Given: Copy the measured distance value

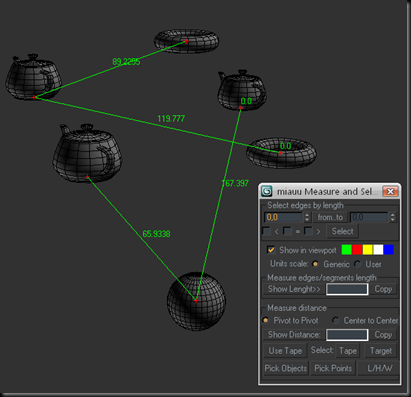Looking at the screenshot, I should tap(383, 335).
